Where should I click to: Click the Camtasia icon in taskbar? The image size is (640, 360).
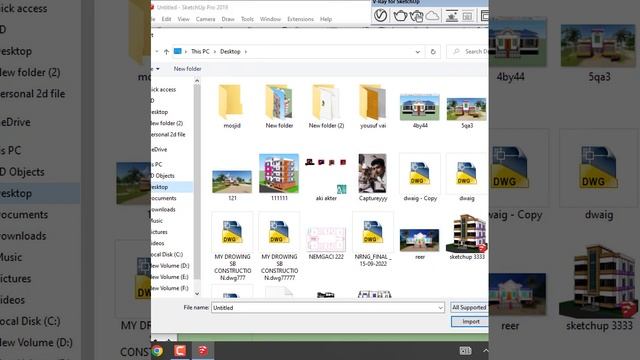(x=180, y=351)
